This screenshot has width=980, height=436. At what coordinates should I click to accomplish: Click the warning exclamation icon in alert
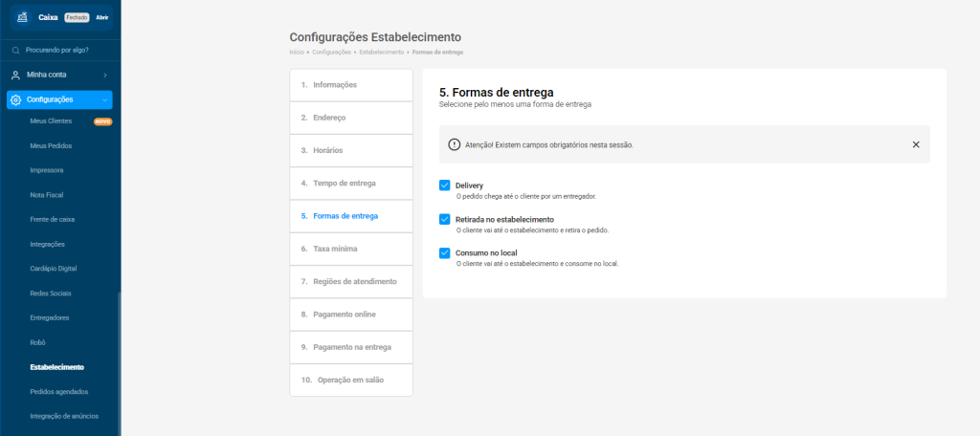point(455,144)
